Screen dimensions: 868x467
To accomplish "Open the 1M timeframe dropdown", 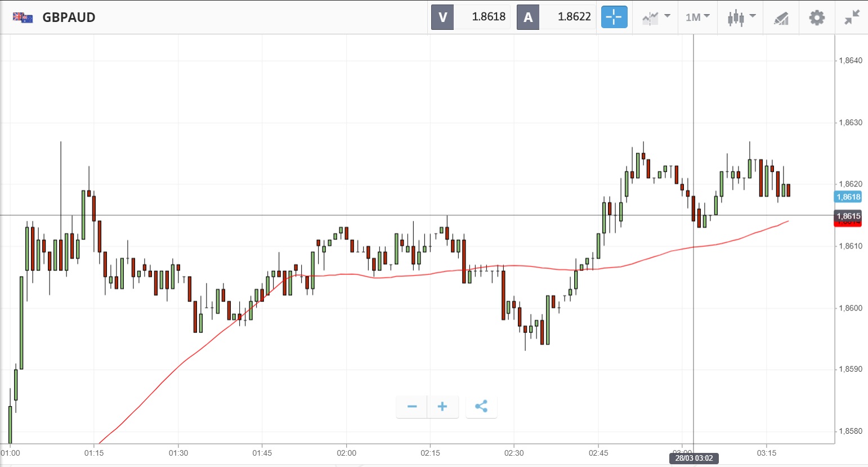I will click(x=697, y=17).
